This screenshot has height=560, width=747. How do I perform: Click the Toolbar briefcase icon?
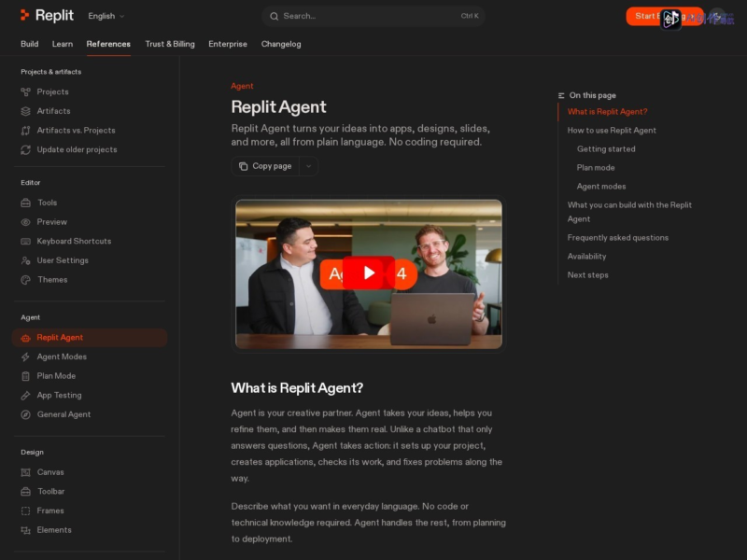tap(26, 492)
